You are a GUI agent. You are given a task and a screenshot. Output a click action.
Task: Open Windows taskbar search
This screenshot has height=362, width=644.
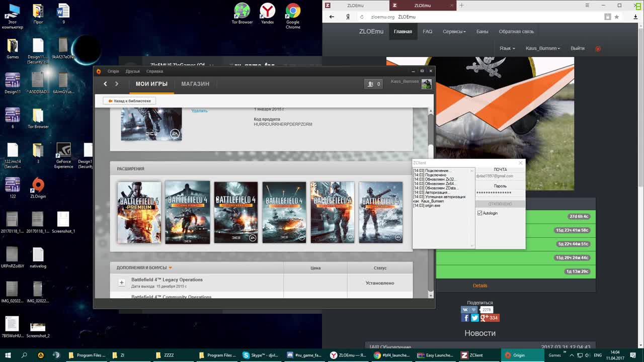[x=24, y=355]
